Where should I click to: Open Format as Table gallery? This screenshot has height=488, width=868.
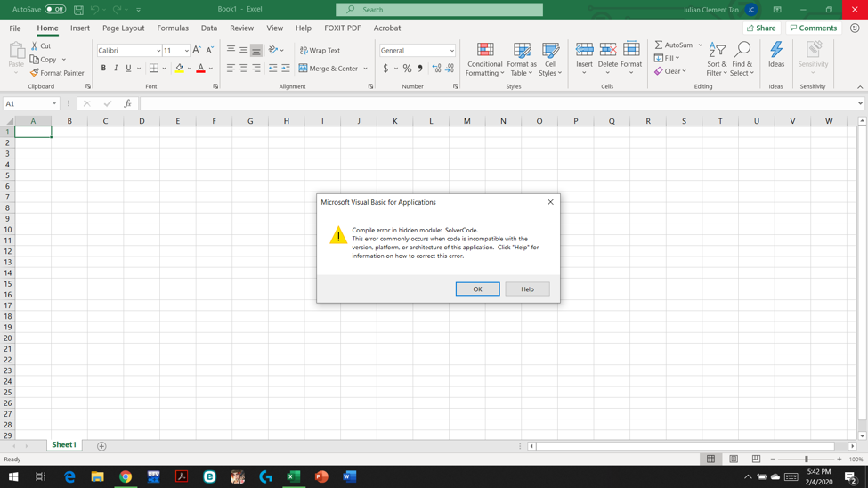[521, 59]
